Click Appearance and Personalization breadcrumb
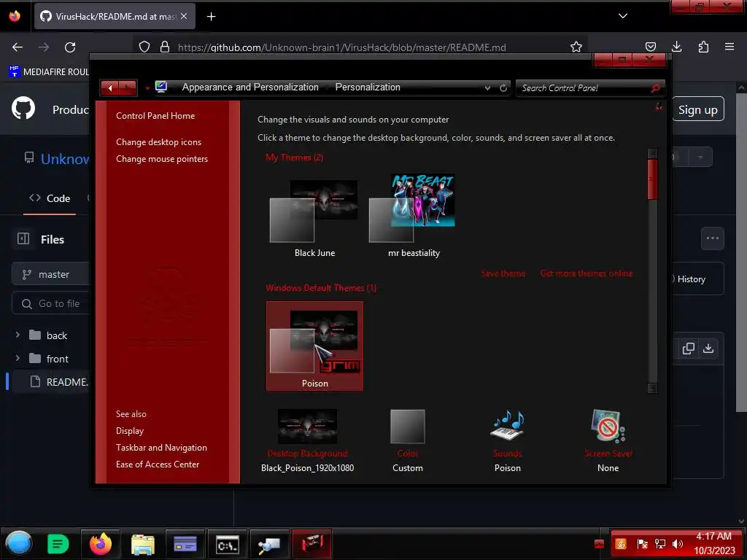The width and height of the screenshot is (747, 560). point(250,87)
